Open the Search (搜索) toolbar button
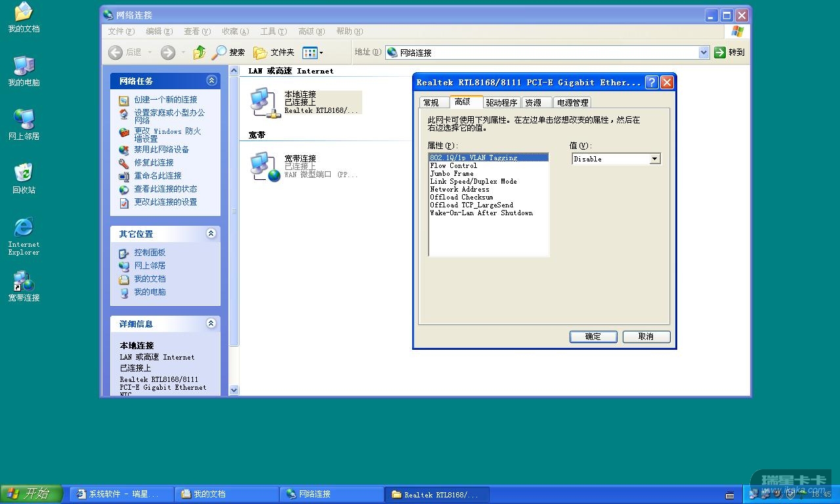The height and width of the screenshot is (504, 840). coord(229,52)
